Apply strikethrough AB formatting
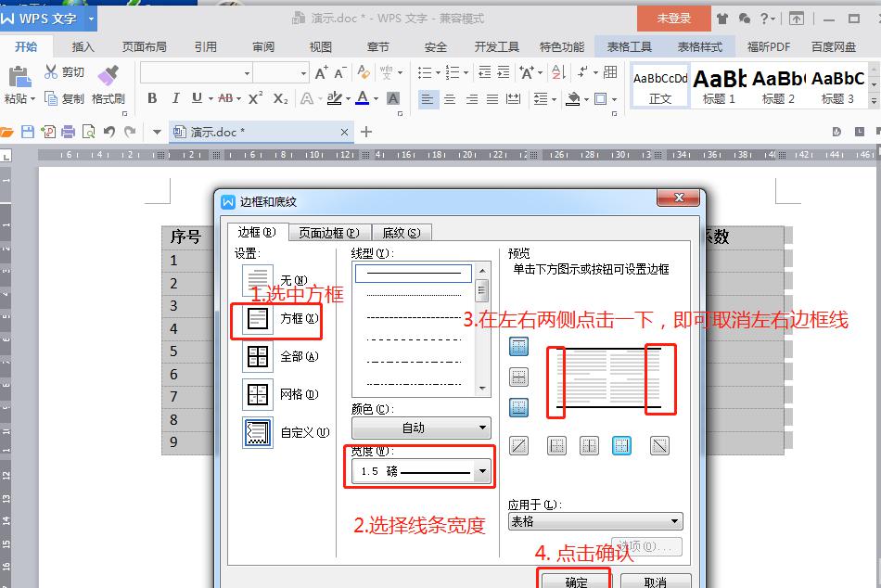This screenshot has width=881, height=588. 225,98
